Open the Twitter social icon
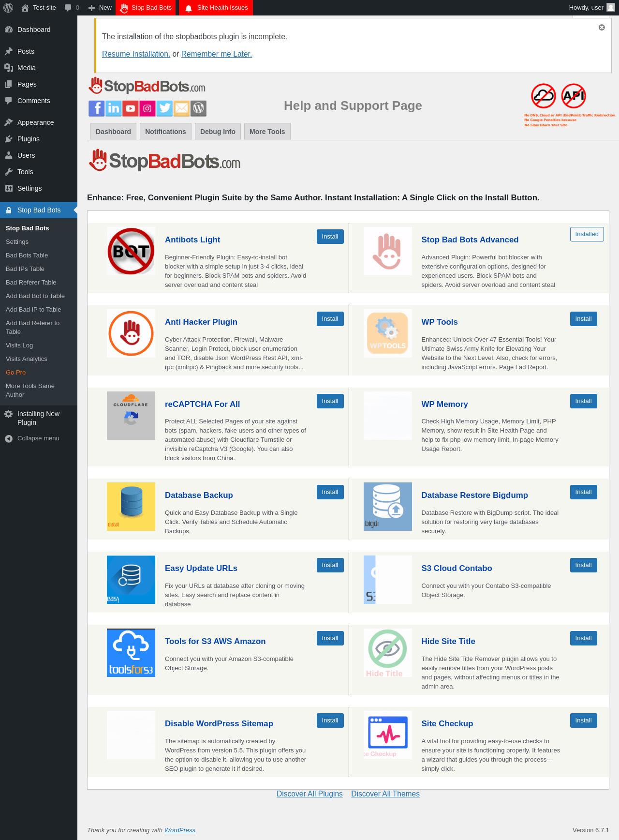619x840 pixels. [164, 108]
